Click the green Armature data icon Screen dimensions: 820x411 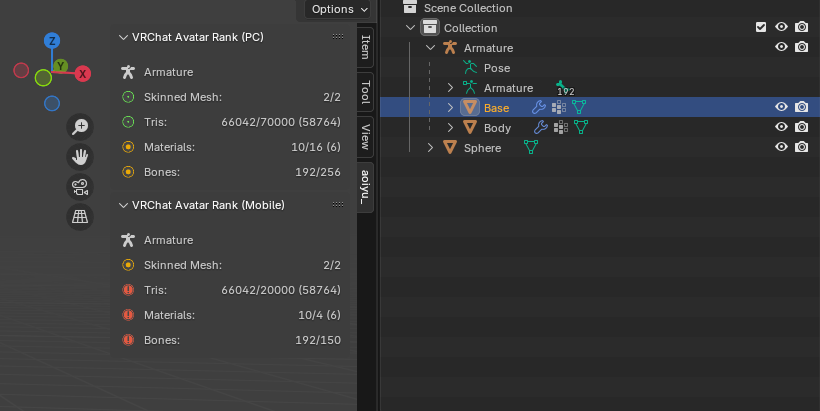coord(470,87)
